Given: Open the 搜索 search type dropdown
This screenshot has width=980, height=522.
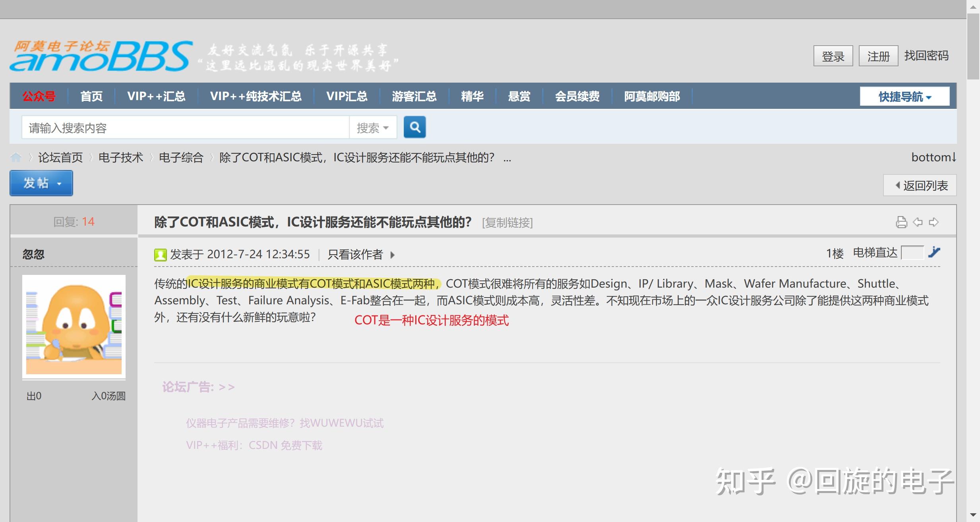Looking at the screenshot, I should click(373, 127).
